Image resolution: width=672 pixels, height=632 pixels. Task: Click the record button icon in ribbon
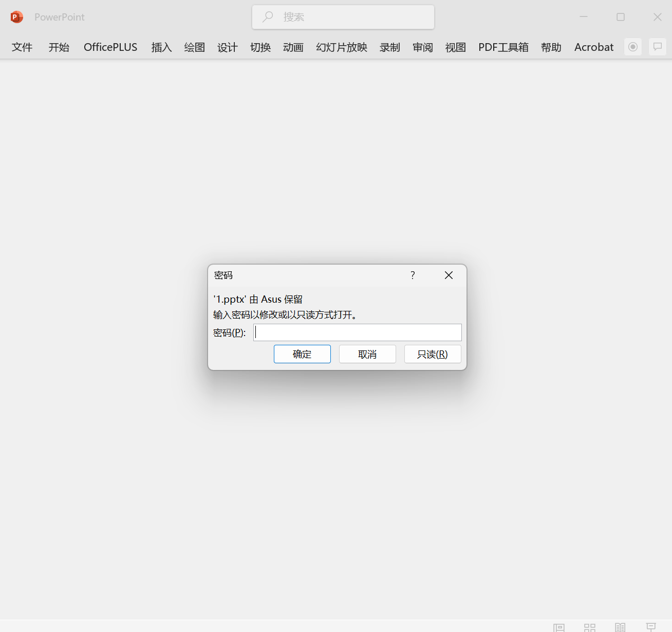[633, 47]
